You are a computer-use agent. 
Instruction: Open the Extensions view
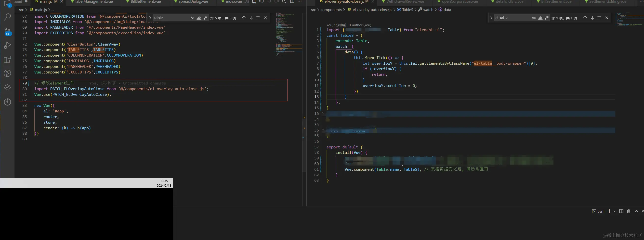[x=8, y=59]
